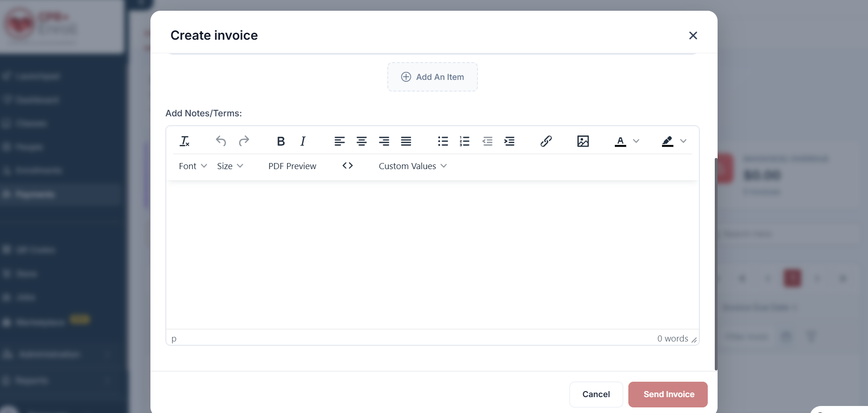Apply the text color
Viewport: 868px width, 413px height.
pos(620,141)
